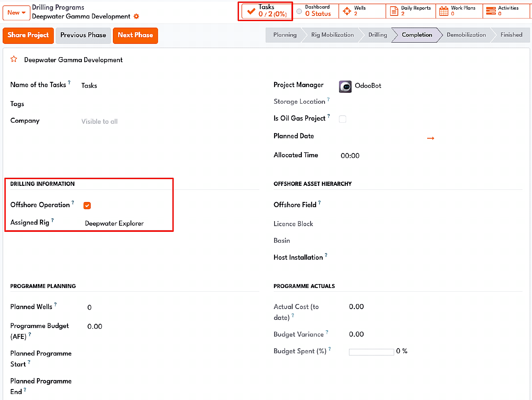Click the Budget Spent progress bar
Image resolution: width=532 pixels, height=400 pixels.
pyautogui.click(x=371, y=352)
